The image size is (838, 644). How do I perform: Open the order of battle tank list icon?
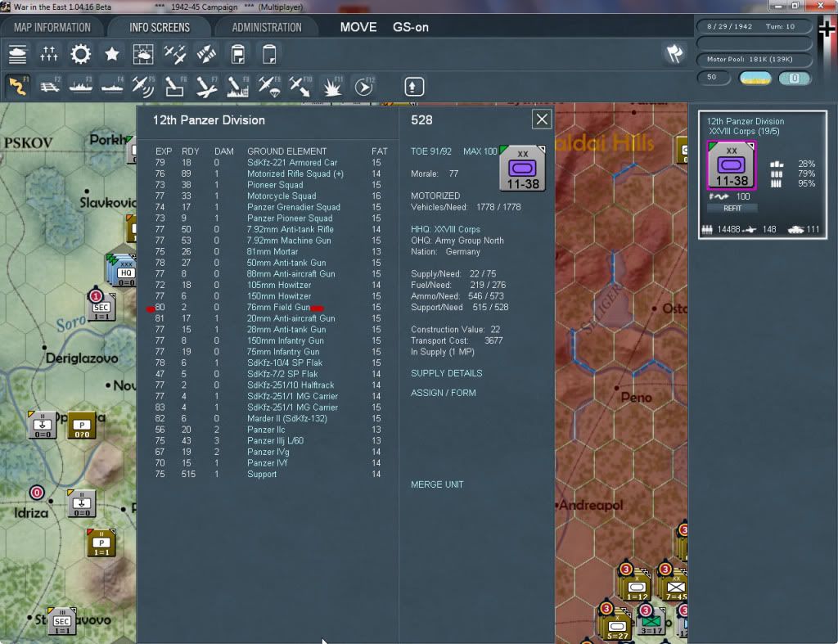(18, 55)
